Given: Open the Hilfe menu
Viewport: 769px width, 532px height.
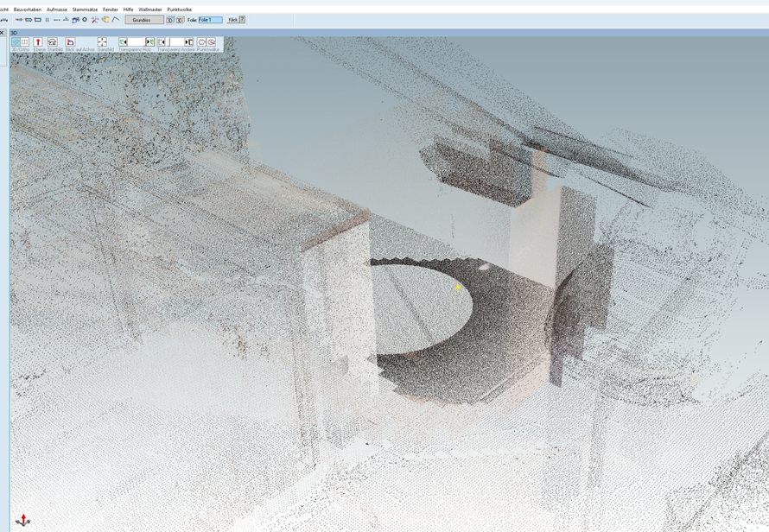Looking at the screenshot, I should tap(129, 9).
